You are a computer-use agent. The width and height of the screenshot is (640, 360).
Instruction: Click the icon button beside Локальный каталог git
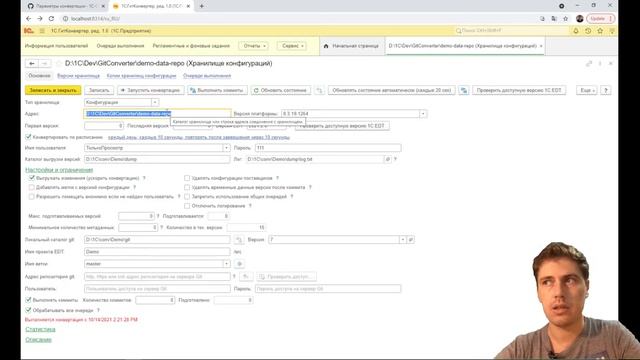click(239, 240)
